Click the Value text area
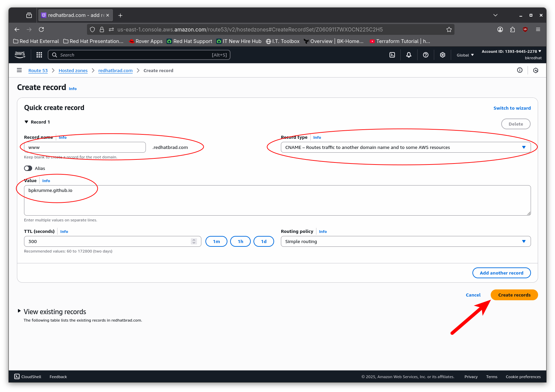 (277, 200)
